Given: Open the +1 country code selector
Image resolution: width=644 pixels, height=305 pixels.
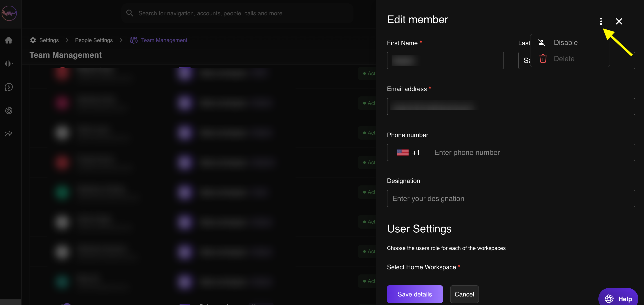Looking at the screenshot, I should coord(408,152).
